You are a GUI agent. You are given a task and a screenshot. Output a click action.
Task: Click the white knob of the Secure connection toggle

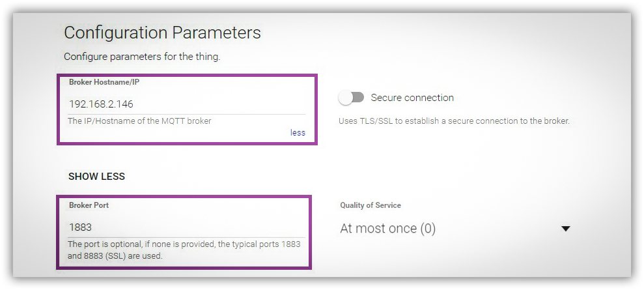345,98
